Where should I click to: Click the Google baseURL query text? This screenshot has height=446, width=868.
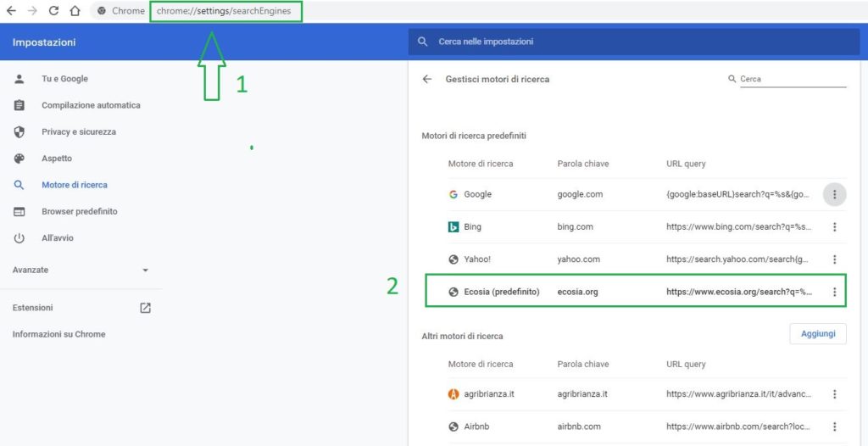point(739,194)
